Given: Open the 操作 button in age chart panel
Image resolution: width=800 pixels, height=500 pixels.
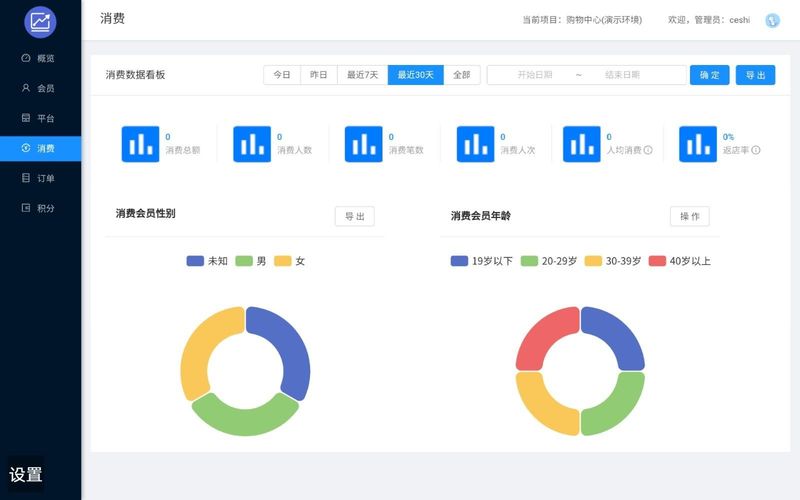Looking at the screenshot, I should pos(689,216).
